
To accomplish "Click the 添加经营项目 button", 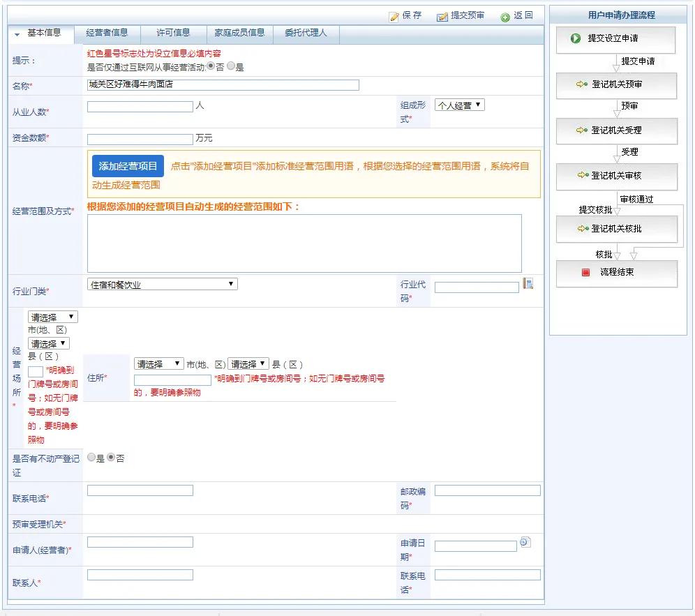I will (x=128, y=167).
